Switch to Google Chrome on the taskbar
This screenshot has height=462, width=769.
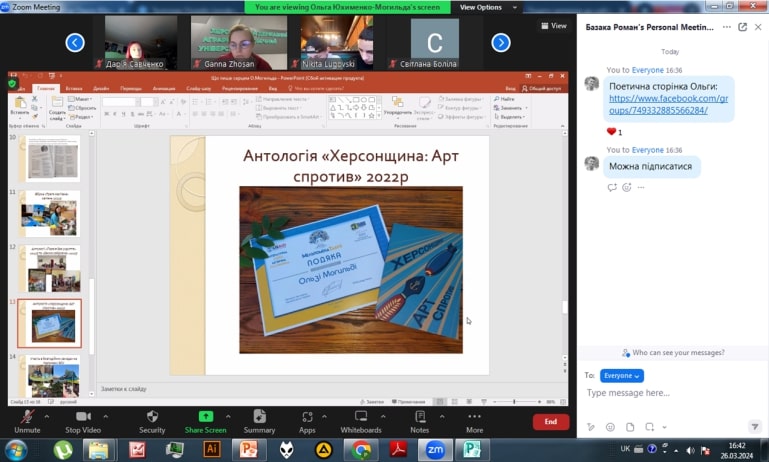point(361,450)
